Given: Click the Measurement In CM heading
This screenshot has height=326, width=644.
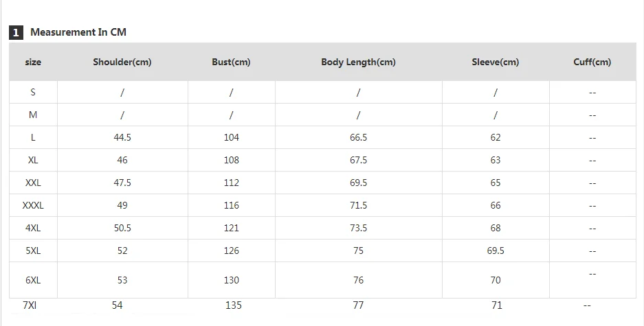Looking at the screenshot, I should point(78,32).
